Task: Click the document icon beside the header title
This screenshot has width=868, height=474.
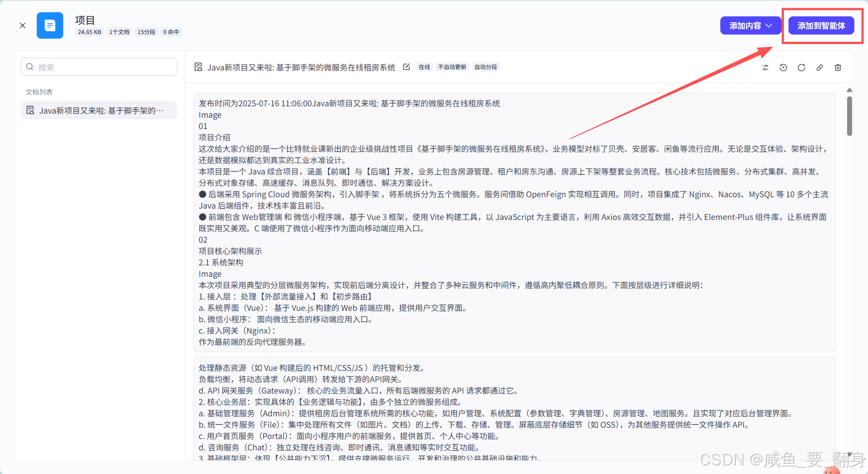Action: tap(198, 67)
